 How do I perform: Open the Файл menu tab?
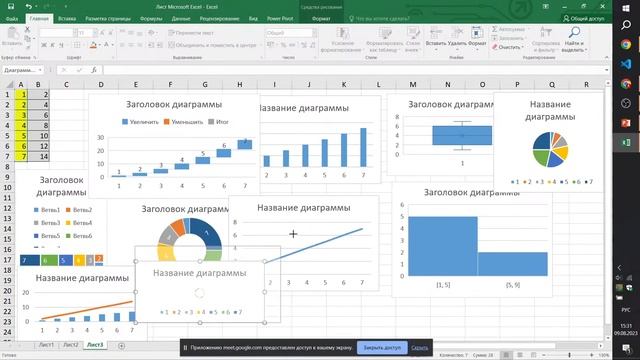(x=12, y=19)
